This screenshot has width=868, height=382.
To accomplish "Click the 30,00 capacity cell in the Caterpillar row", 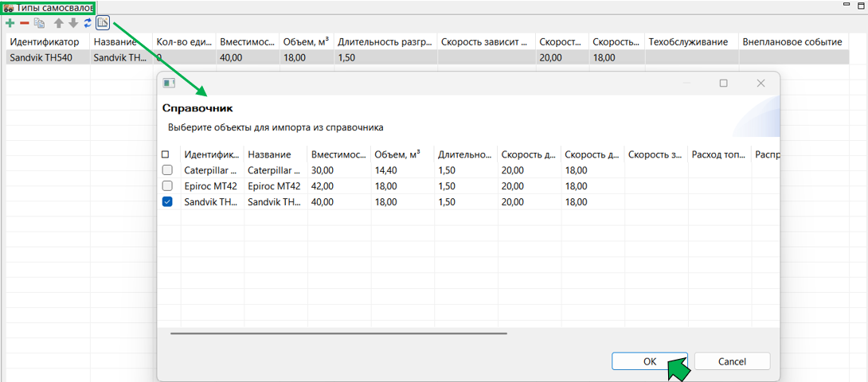I will [x=339, y=170].
